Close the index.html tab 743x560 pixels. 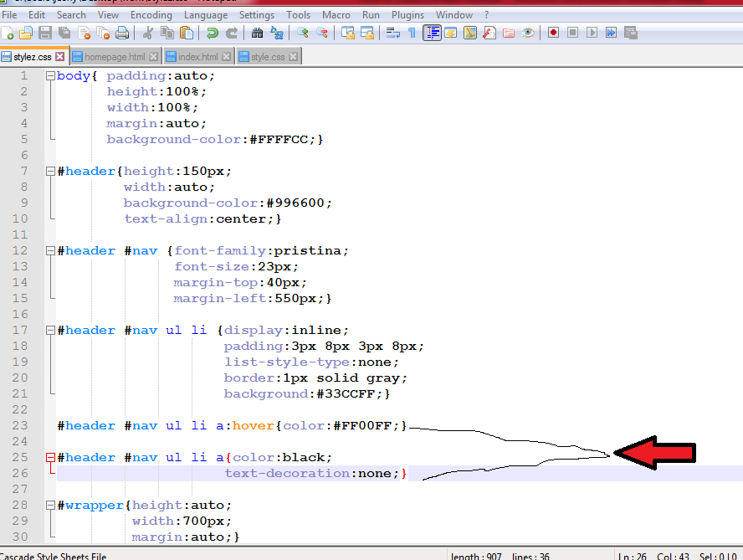pyautogui.click(x=226, y=57)
